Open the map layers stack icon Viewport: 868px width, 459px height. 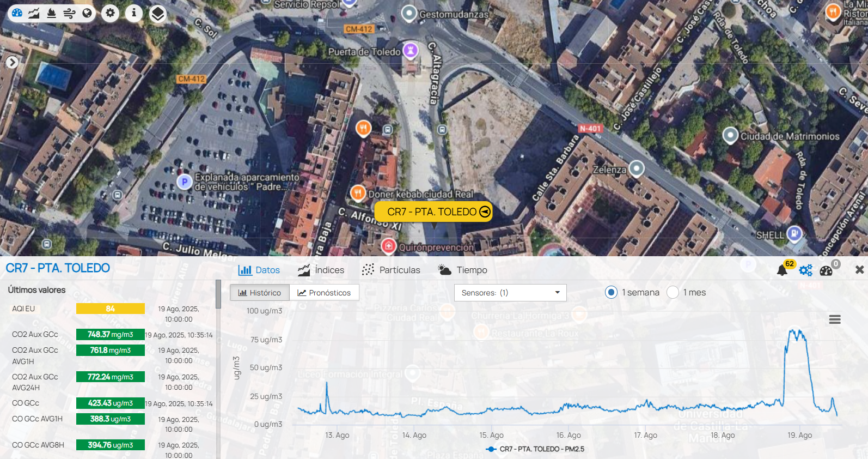157,14
